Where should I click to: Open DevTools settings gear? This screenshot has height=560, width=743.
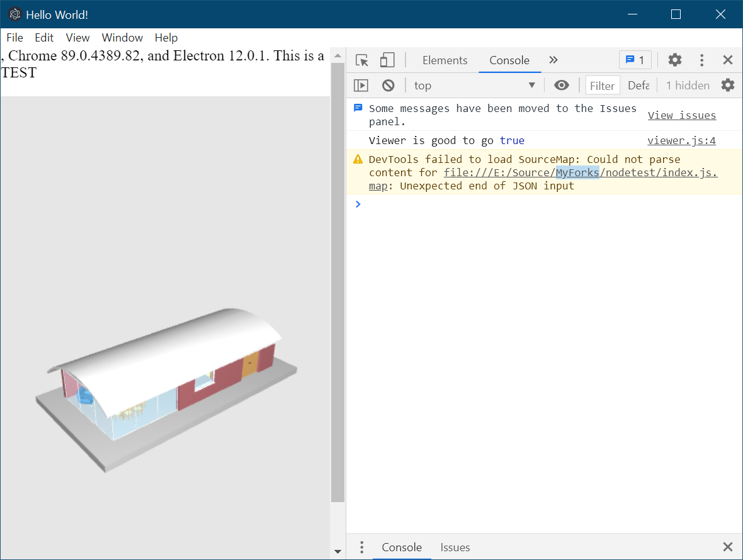tap(674, 60)
